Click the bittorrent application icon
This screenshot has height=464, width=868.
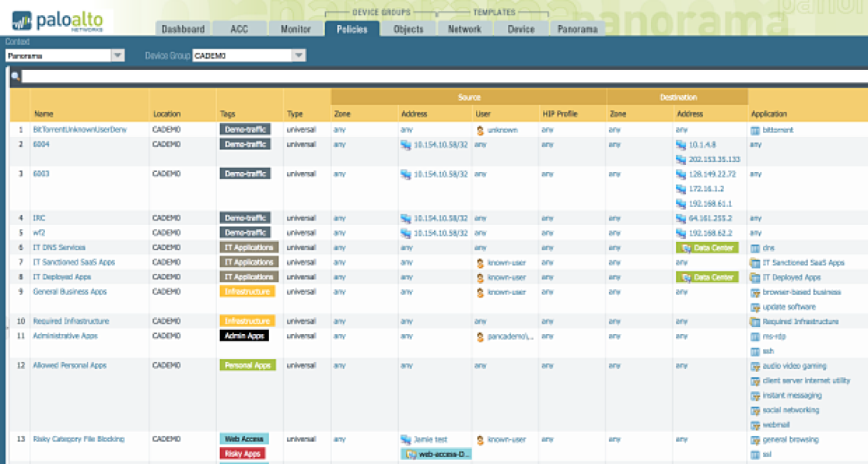[755, 130]
